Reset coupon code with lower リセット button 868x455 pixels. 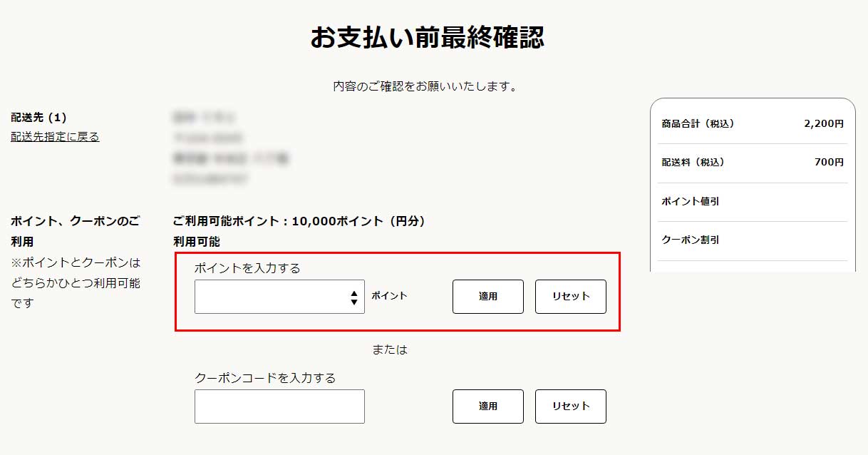coord(571,407)
